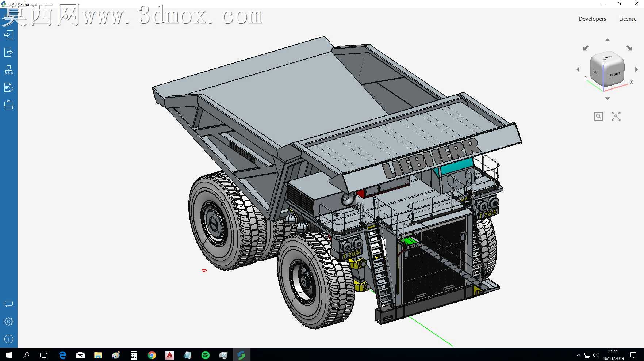Open Task View on the taskbar
Viewport: 644px width, 361px height.
tap(44, 355)
